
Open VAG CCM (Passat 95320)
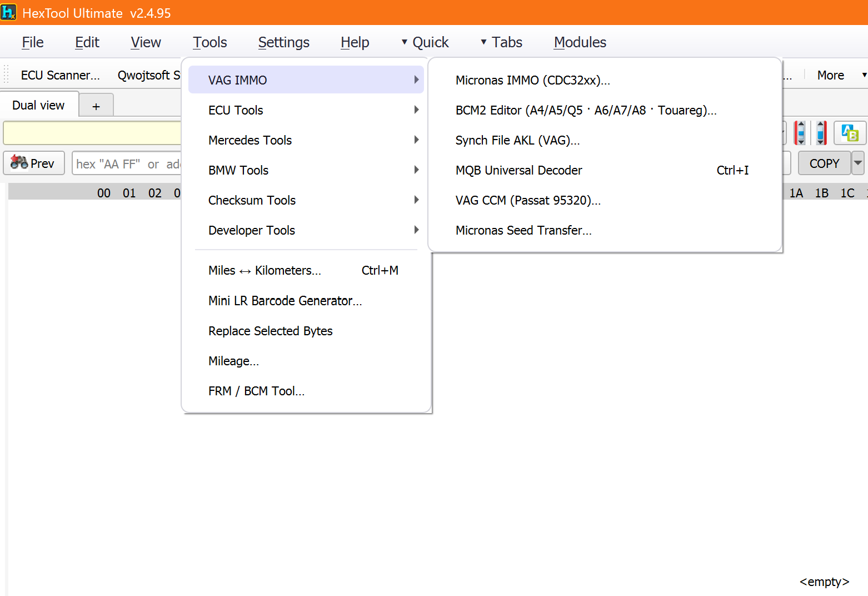[605, 200]
